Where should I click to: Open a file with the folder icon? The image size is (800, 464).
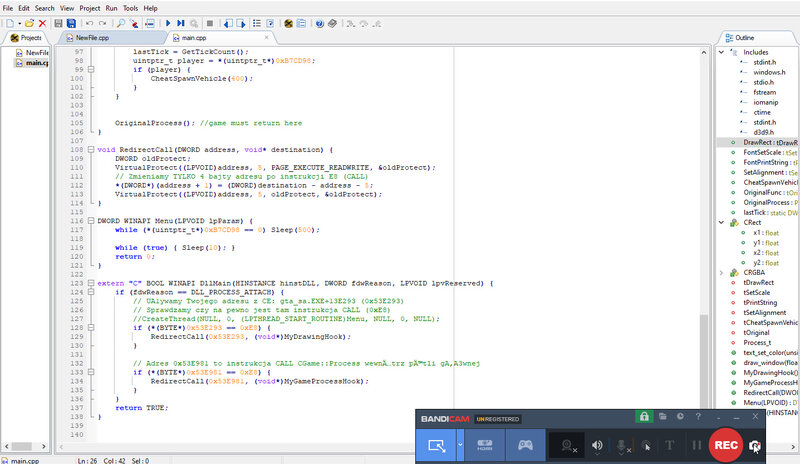[x=30, y=23]
